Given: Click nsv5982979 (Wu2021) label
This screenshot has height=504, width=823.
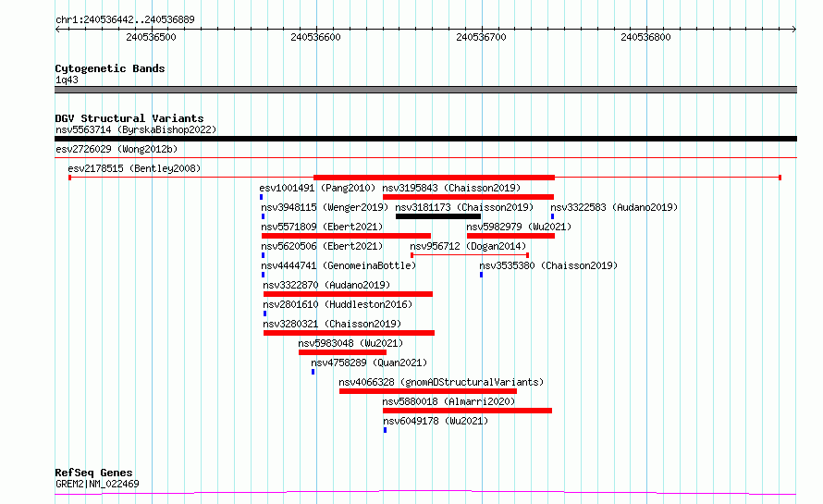Looking at the screenshot, I should click(519, 227).
